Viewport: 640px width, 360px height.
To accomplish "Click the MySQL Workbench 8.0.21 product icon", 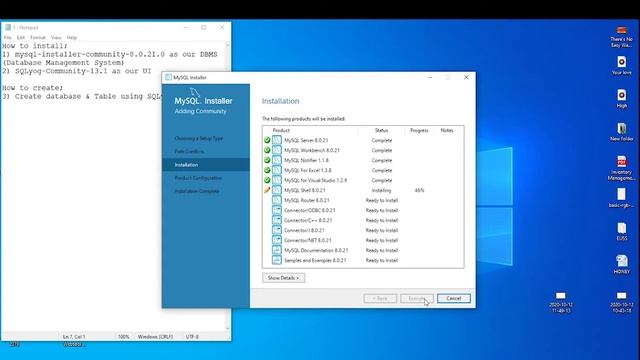I will click(277, 150).
